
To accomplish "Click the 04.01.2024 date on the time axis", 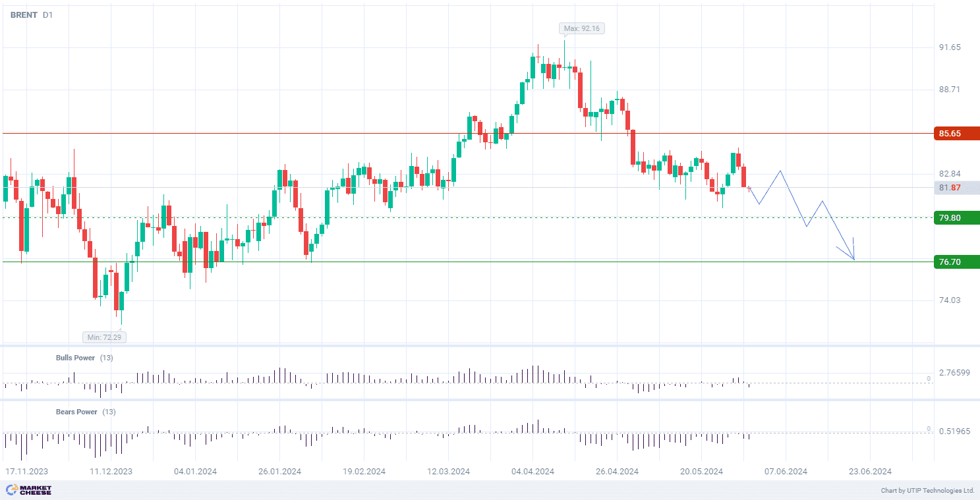I will click(x=195, y=472).
